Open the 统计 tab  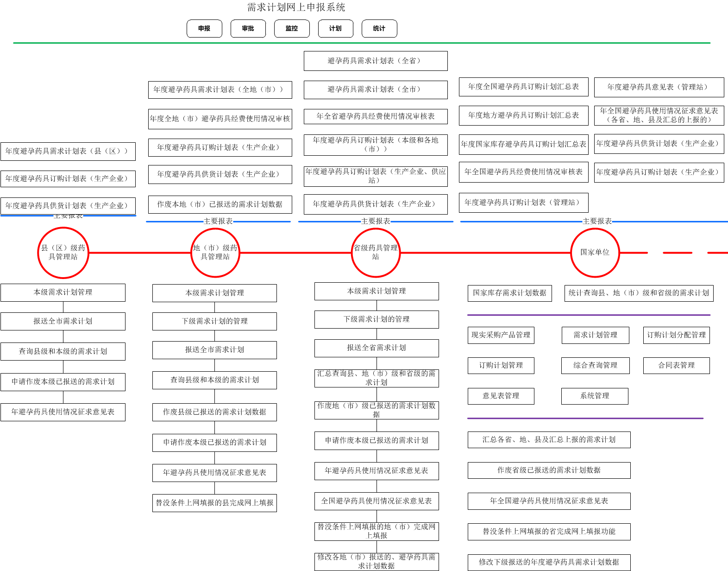click(379, 29)
